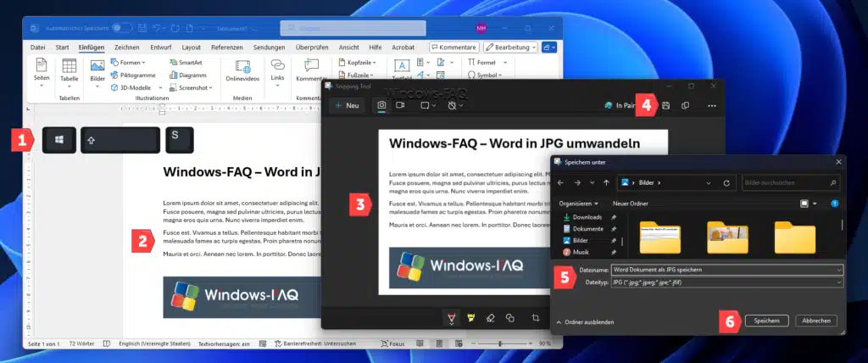Insert a Diagramm in Word
This screenshot has width=868, height=363.
tap(187, 75)
